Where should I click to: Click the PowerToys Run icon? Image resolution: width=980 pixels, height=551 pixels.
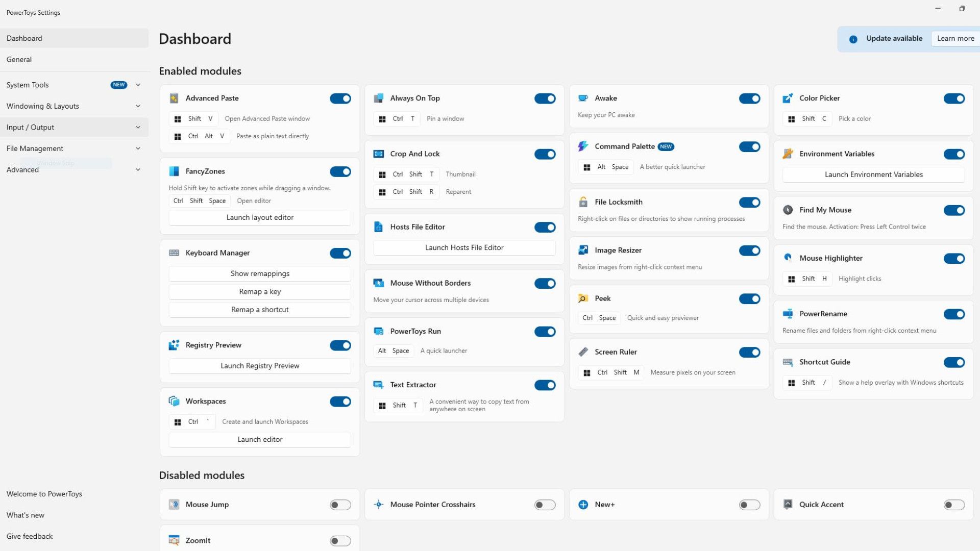click(x=379, y=331)
